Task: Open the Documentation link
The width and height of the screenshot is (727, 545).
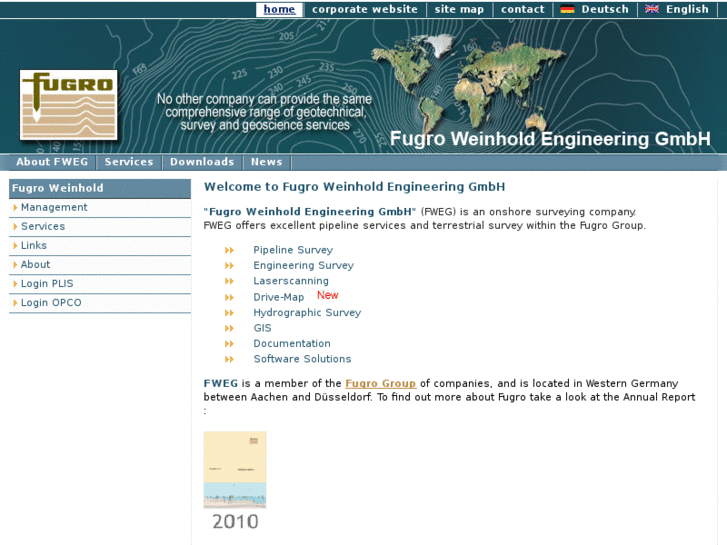Action: (x=292, y=343)
